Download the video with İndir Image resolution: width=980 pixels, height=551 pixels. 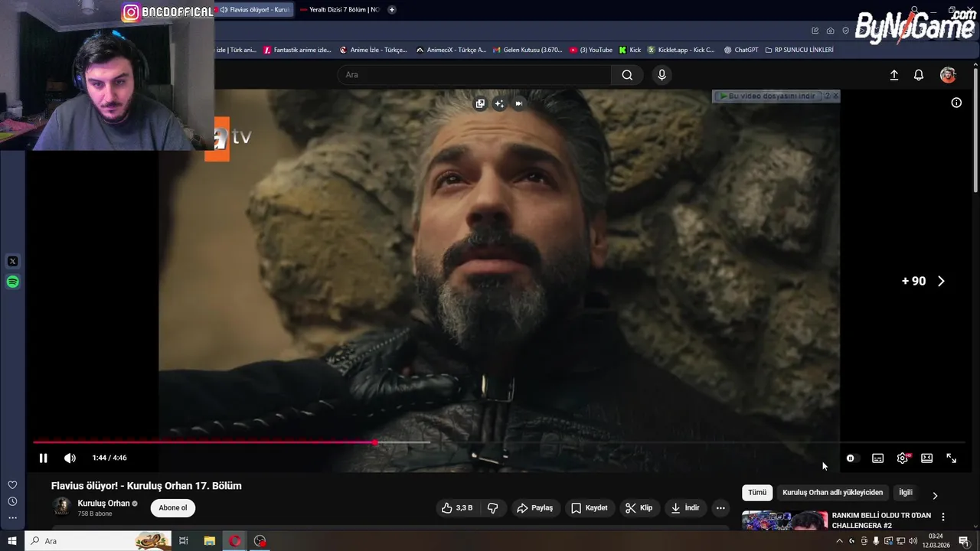pyautogui.click(x=685, y=507)
